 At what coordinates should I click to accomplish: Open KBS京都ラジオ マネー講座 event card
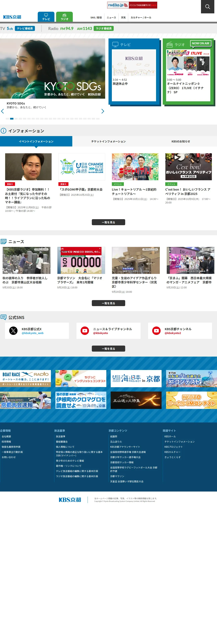tap(28, 183)
